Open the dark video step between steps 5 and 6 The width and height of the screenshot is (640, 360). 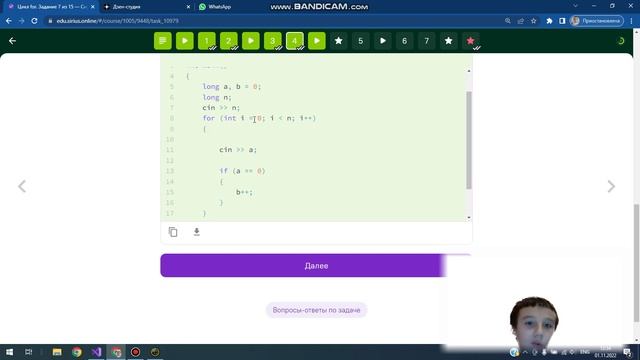[x=382, y=41]
